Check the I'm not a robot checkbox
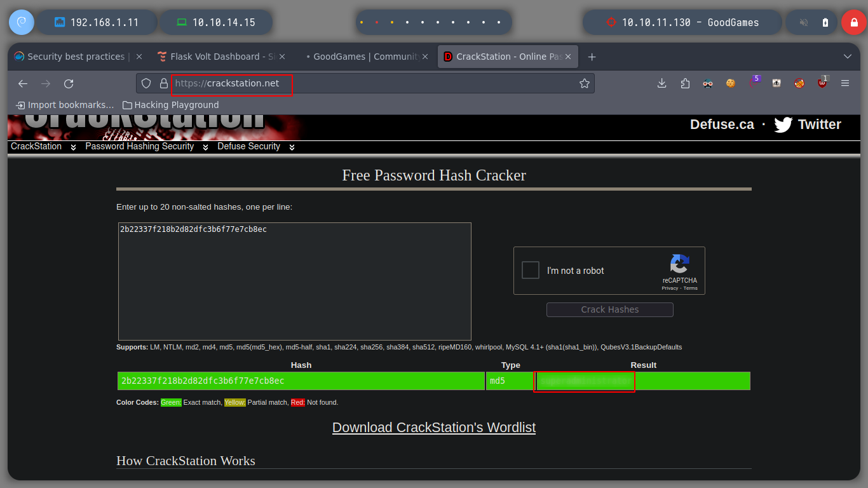 531,270
